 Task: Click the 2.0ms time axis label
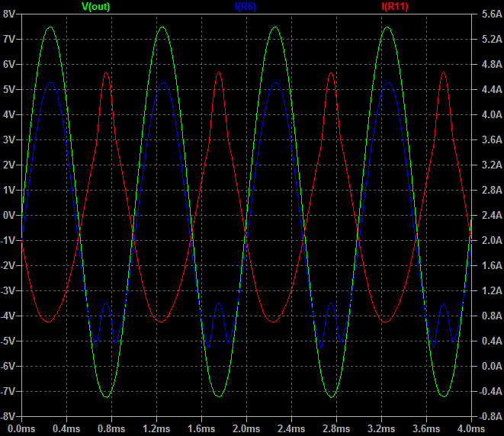(246, 428)
